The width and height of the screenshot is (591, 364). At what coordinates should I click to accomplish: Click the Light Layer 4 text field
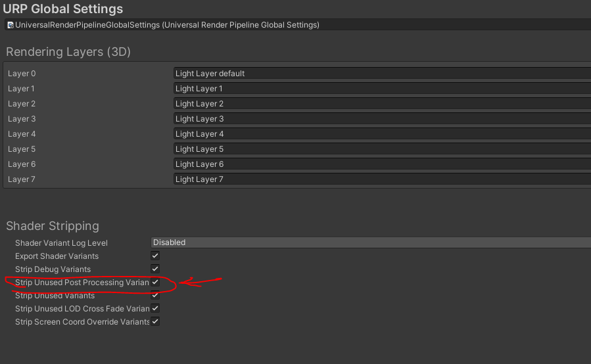click(x=381, y=134)
